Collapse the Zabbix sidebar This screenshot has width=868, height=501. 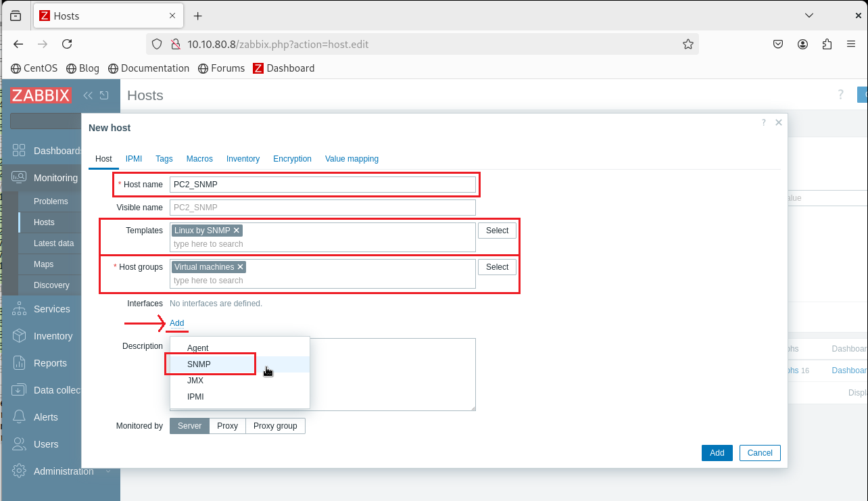[x=88, y=95]
